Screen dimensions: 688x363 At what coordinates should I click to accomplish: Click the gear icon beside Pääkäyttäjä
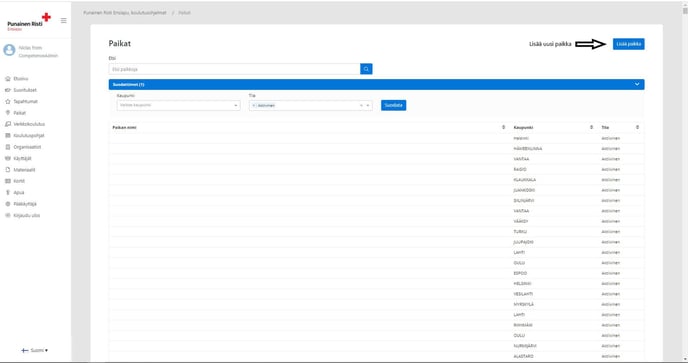pyautogui.click(x=7, y=204)
